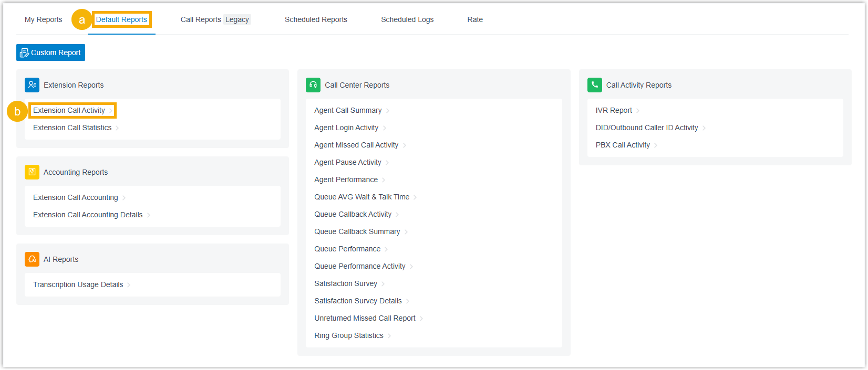
Task: Click chevron beside IVR Report
Action: pos(638,111)
